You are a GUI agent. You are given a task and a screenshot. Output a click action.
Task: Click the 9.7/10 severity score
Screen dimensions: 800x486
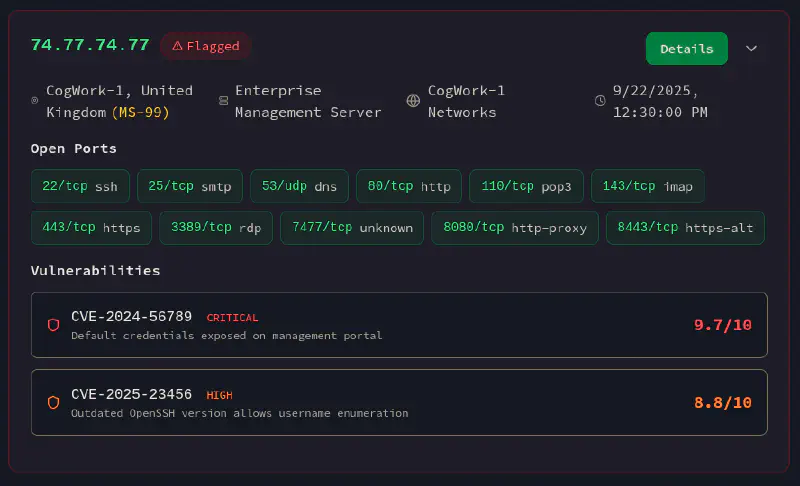pos(722,325)
